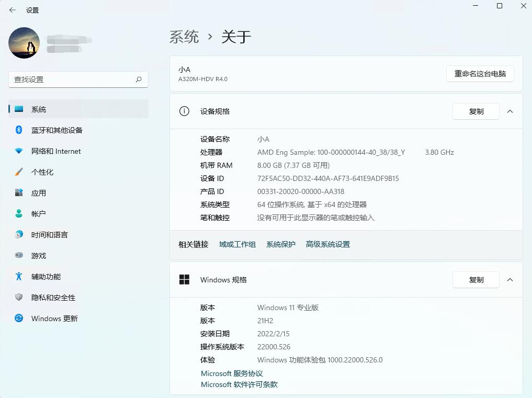
Task: Maximize the Settings window
Action: click(500, 6)
